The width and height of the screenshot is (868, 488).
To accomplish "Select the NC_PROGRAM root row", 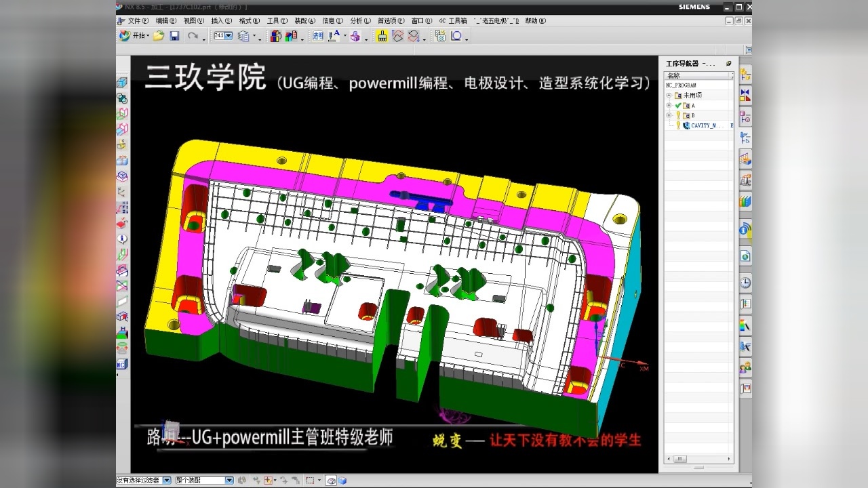I will click(x=698, y=85).
